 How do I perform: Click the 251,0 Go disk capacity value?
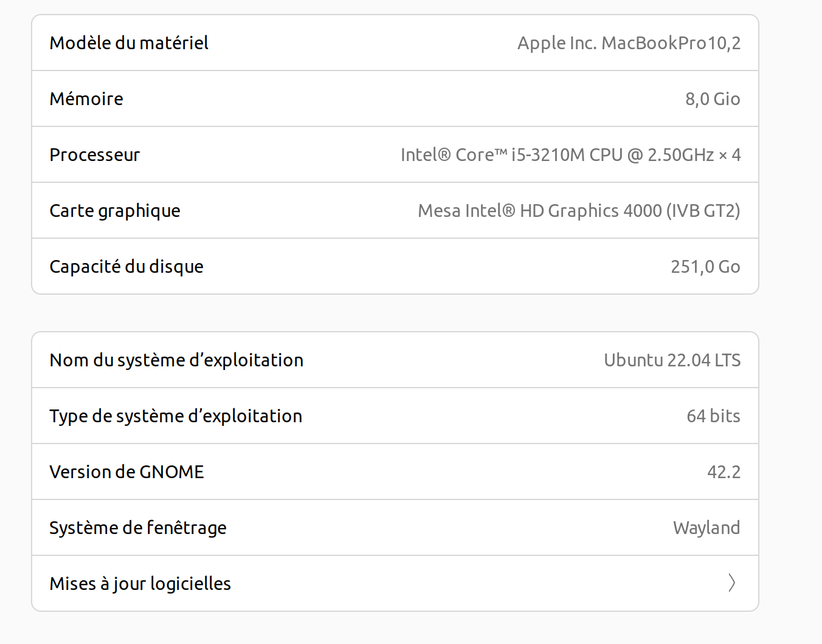pyautogui.click(x=705, y=267)
